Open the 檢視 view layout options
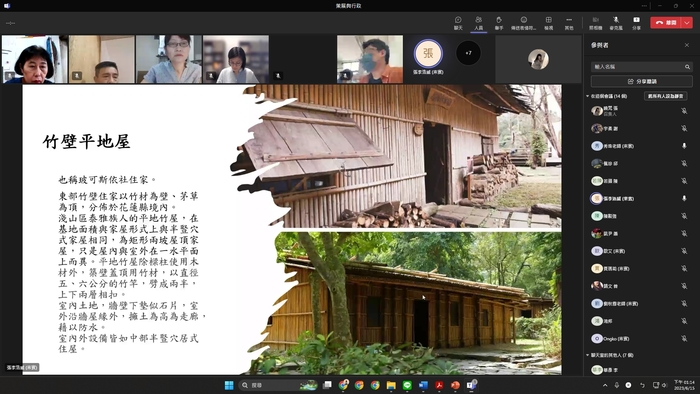700x394 pixels. (549, 23)
